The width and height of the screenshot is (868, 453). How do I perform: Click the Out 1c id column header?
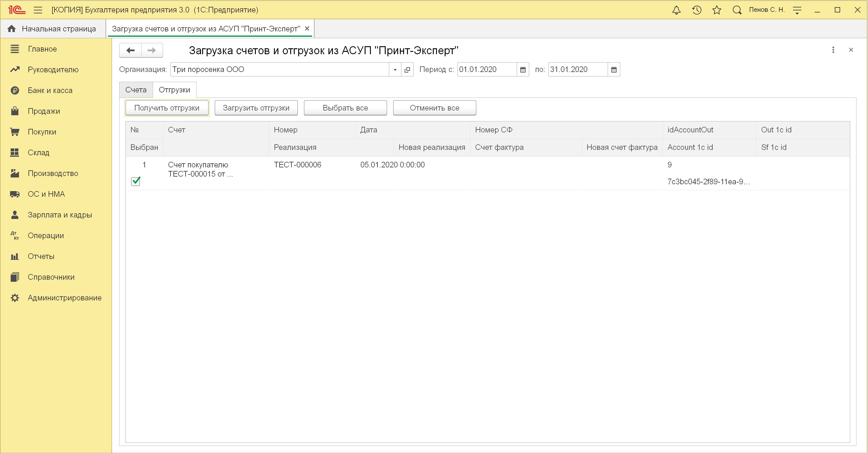pos(803,130)
